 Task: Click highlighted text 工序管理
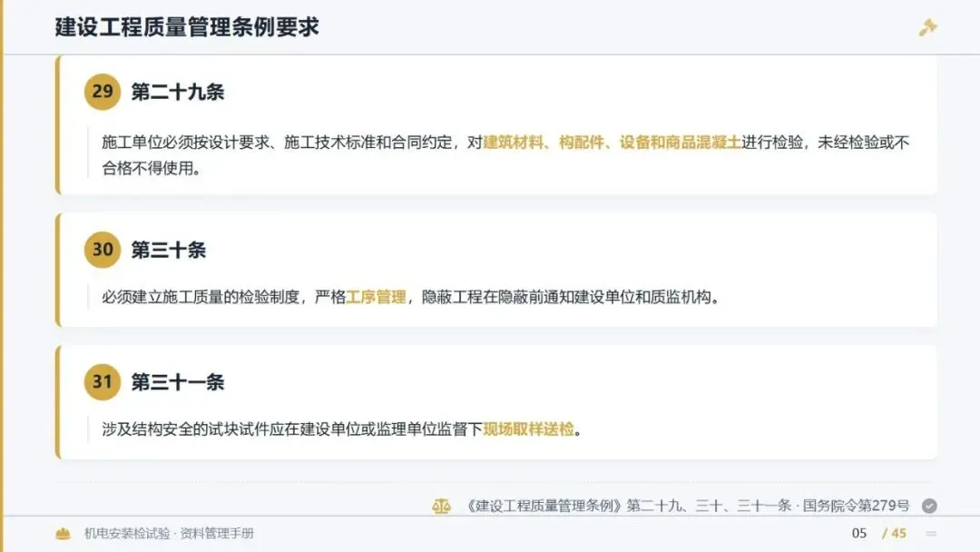tap(377, 297)
